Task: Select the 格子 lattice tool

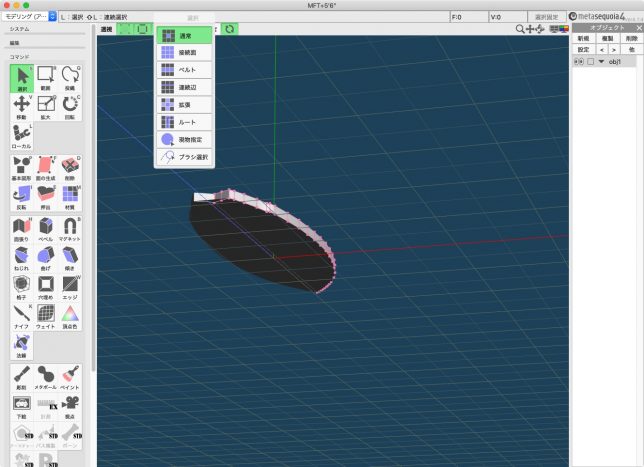Action: click(22, 288)
